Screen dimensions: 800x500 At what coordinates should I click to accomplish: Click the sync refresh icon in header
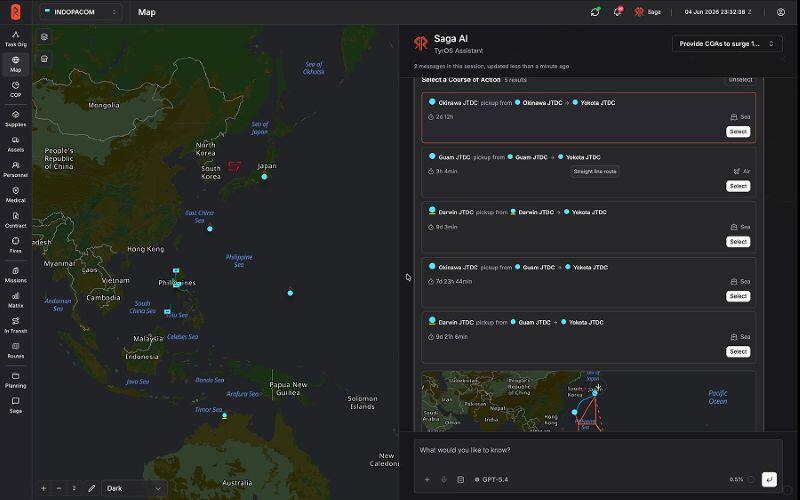595,12
